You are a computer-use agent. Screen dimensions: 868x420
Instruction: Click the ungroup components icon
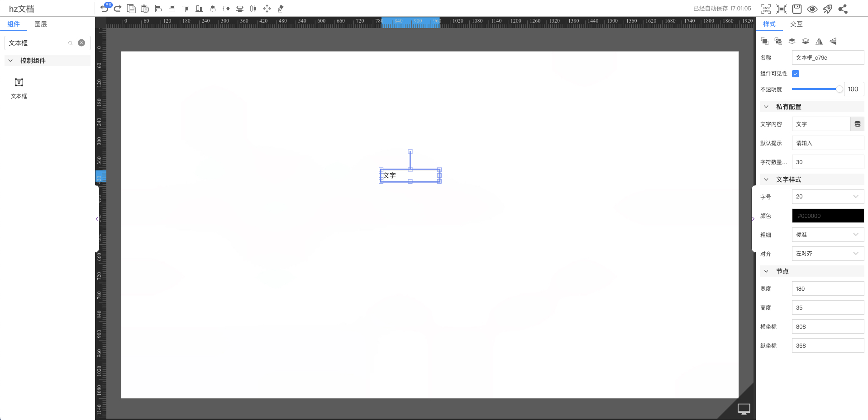(778, 41)
